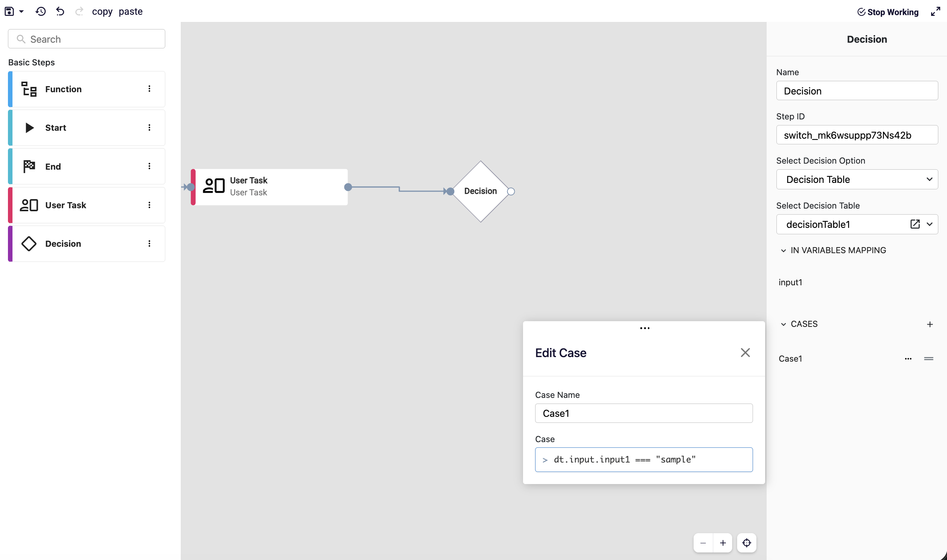Click the copy button in toolbar
This screenshot has width=947, height=560.
pyautogui.click(x=102, y=11)
